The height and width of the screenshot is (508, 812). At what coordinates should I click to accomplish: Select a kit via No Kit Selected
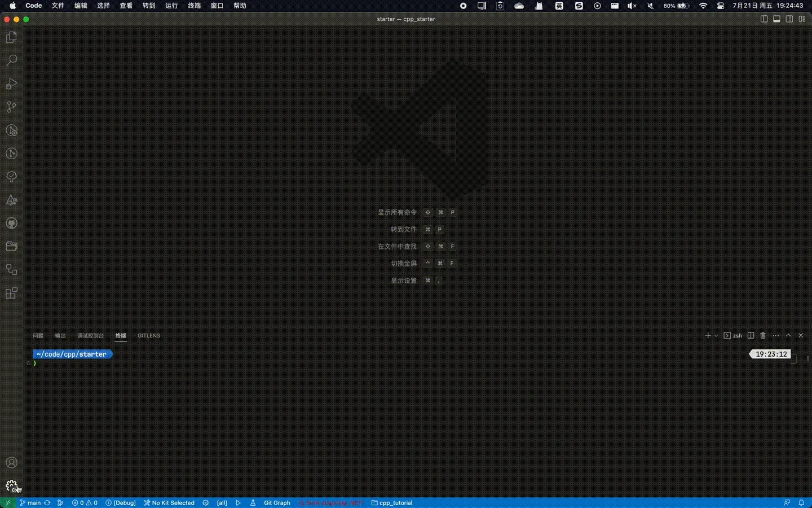tap(169, 503)
